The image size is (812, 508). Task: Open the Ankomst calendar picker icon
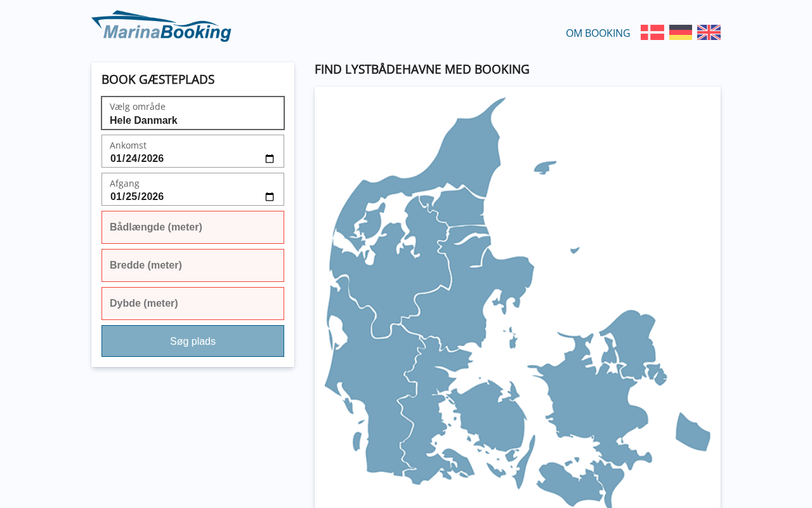(270, 159)
